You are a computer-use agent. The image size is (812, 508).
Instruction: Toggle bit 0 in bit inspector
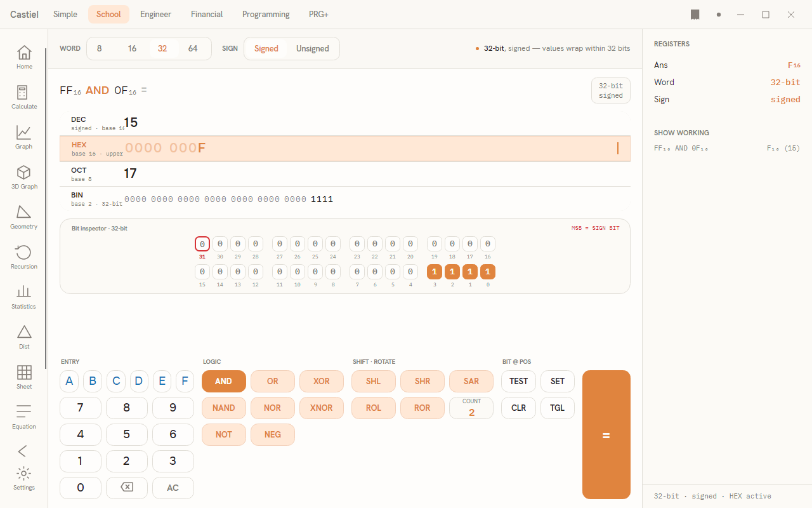coord(488,272)
